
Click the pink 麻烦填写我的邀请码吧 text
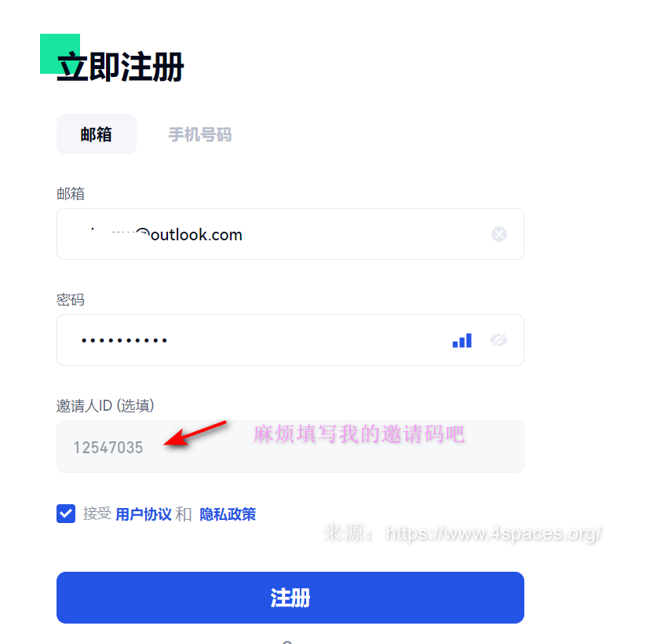pyautogui.click(x=359, y=434)
